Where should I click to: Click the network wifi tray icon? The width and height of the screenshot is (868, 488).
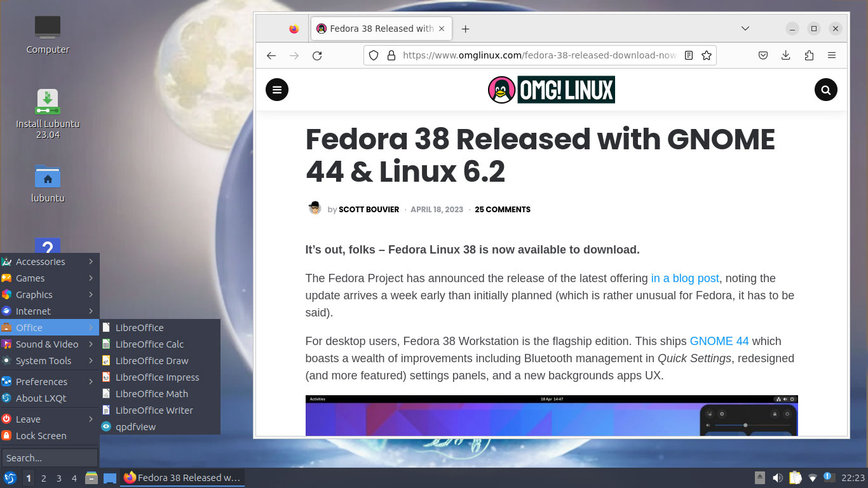point(813,478)
